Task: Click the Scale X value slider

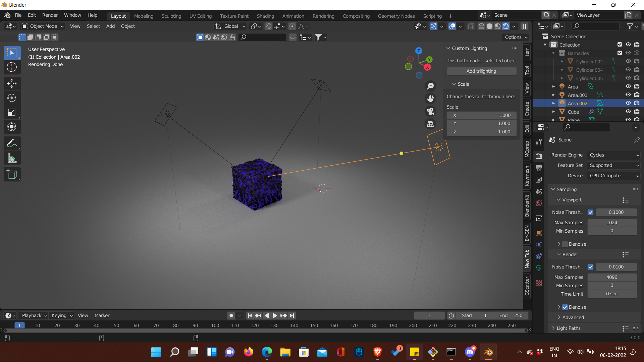Action: tap(481, 115)
